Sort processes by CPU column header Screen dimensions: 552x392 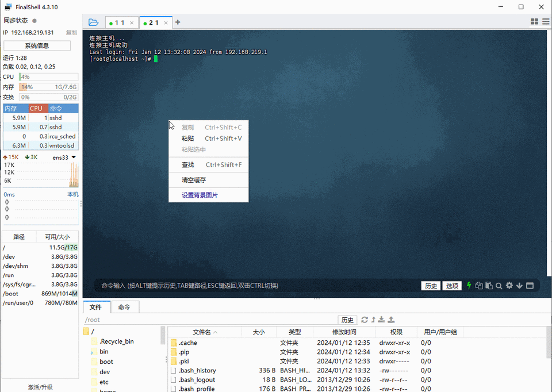point(39,109)
